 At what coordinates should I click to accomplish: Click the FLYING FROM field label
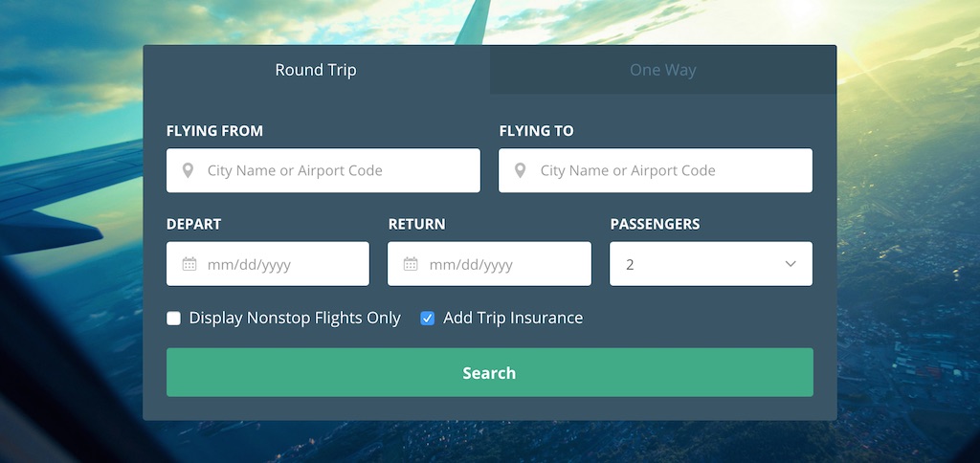click(214, 131)
